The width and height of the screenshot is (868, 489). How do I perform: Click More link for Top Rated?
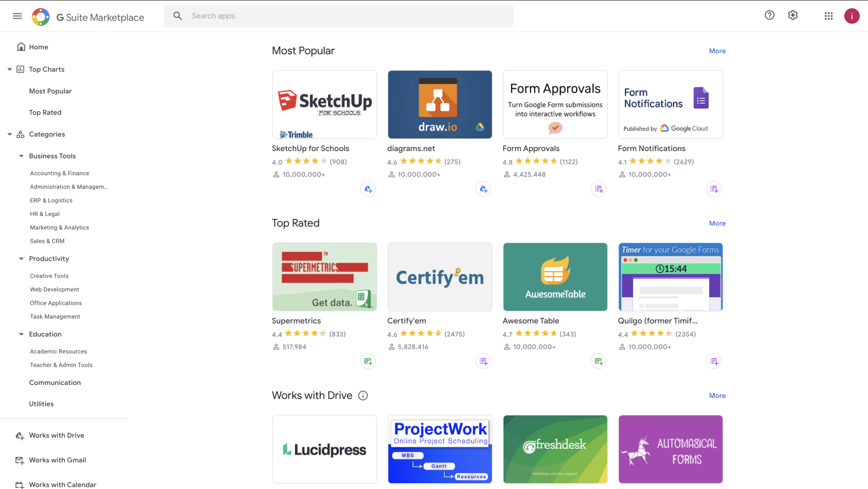click(717, 223)
